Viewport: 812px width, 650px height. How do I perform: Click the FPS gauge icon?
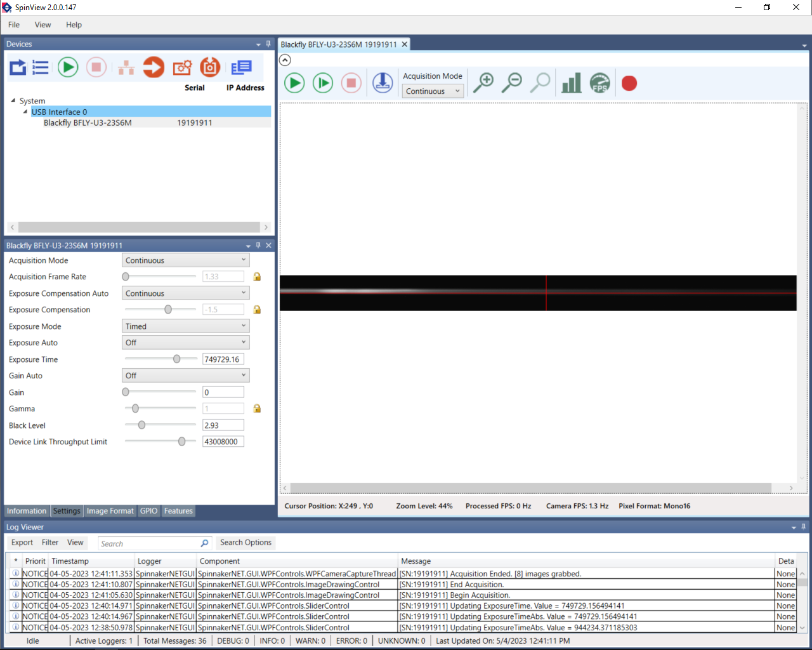tap(599, 83)
